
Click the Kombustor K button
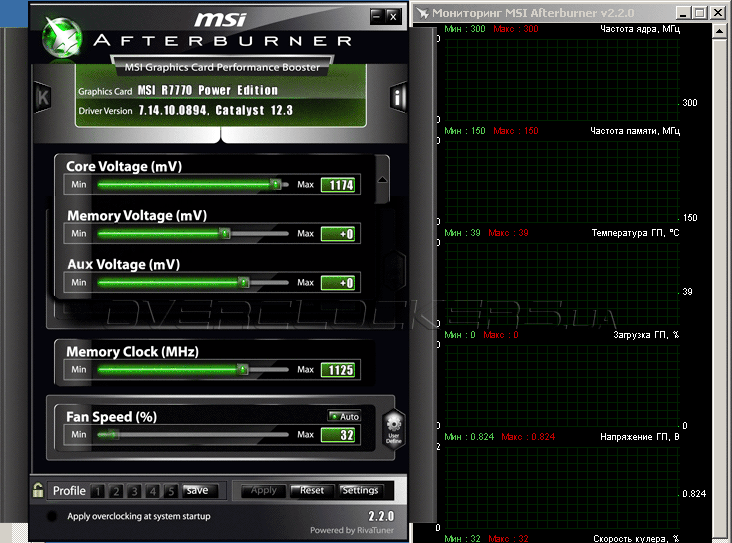[x=43, y=97]
